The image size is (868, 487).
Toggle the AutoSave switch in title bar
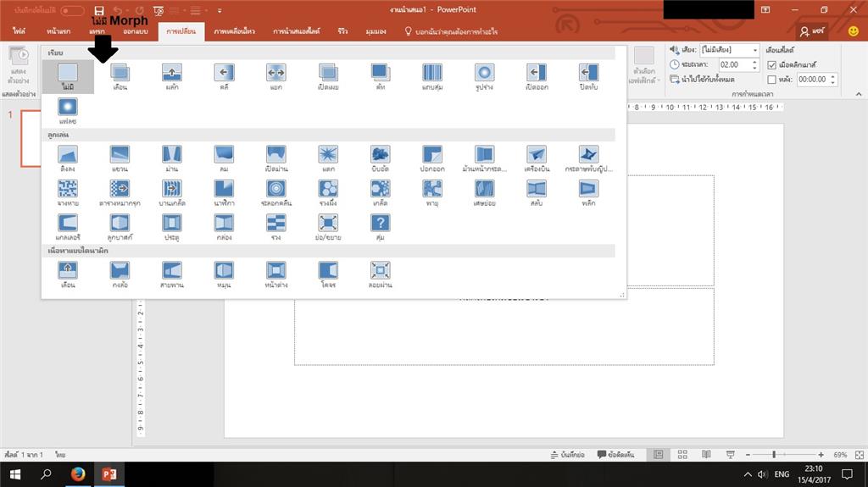[72, 10]
